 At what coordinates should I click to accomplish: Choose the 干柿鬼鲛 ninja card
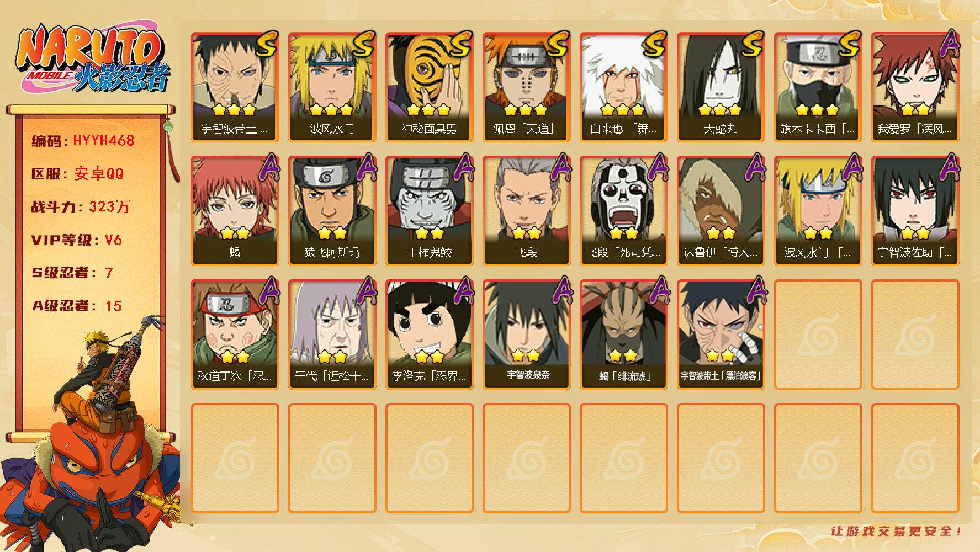pos(430,211)
